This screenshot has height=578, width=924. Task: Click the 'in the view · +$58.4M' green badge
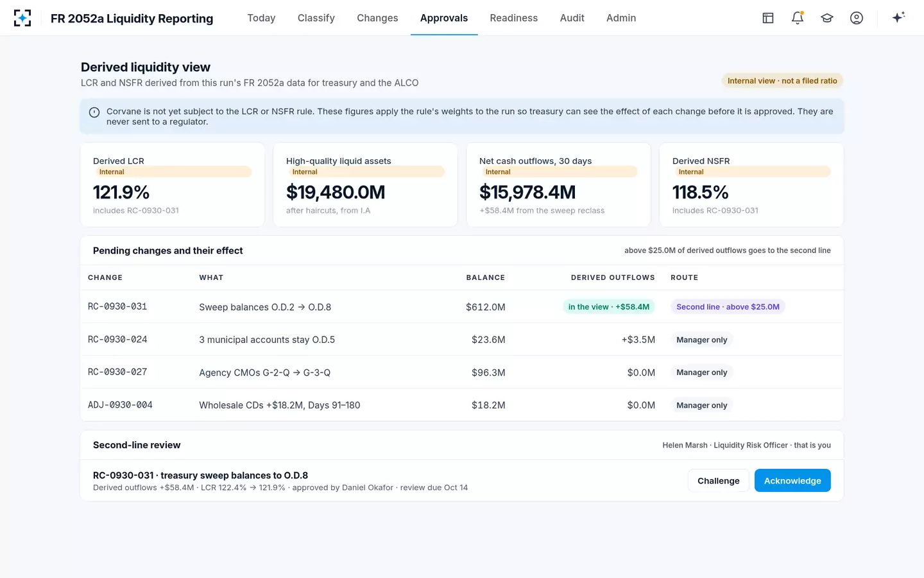point(609,307)
